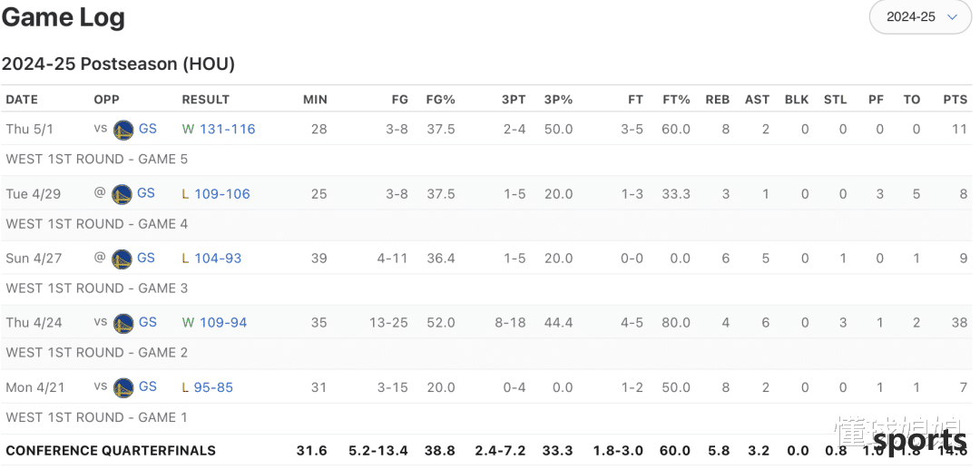
Task: Click Warriors logo in the Tue 4/29 row
Action: point(122,194)
